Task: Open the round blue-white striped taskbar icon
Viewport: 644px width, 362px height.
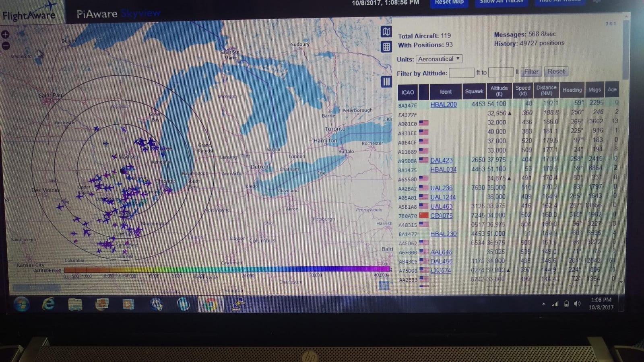Action: pos(183,304)
